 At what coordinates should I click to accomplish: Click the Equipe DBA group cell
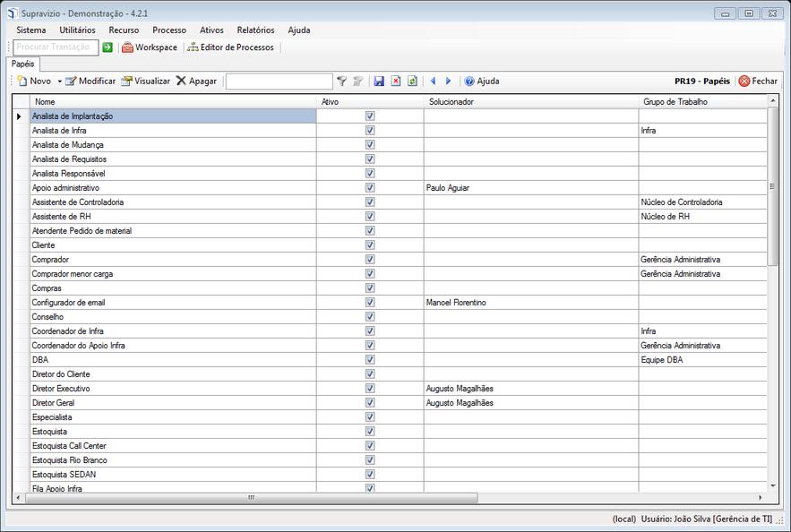tap(702, 360)
